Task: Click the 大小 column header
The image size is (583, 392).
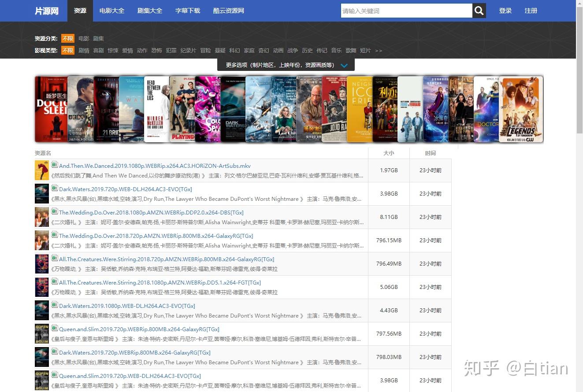Action: (x=389, y=153)
